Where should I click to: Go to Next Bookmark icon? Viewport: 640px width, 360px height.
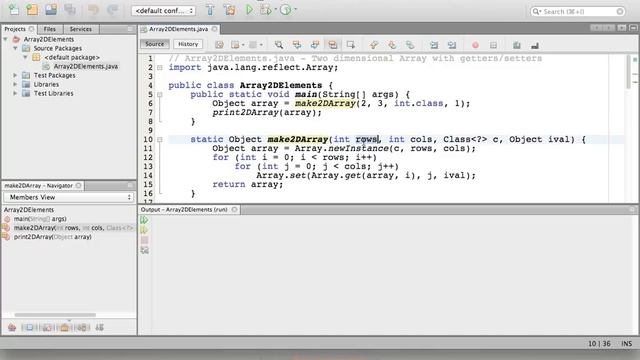(x=392, y=45)
